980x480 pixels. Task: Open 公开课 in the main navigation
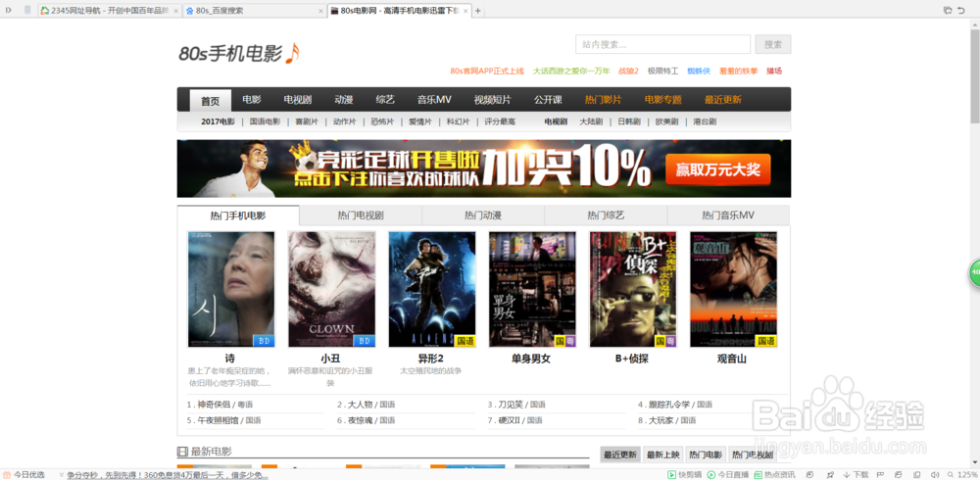pyautogui.click(x=548, y=100)
